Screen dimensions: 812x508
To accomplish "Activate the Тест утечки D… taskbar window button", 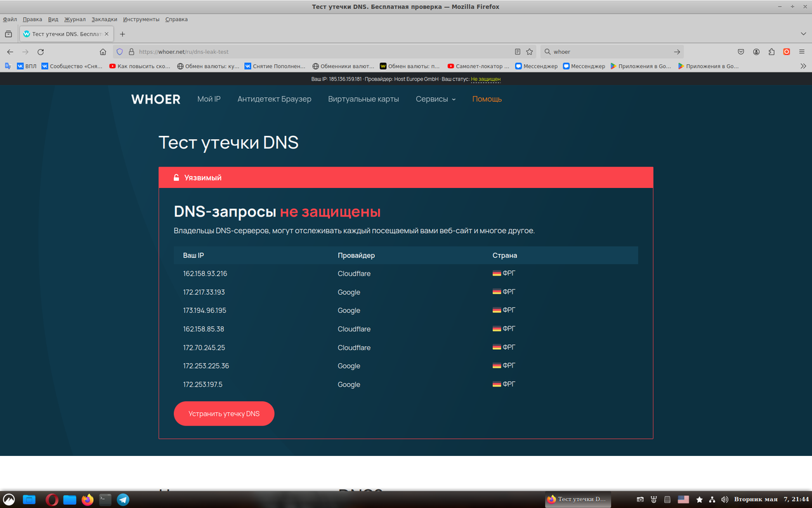I will pos(578,499).
